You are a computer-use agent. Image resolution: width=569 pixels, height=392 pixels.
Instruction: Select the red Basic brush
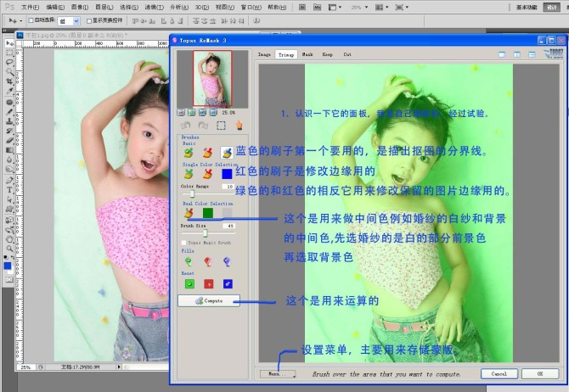[x=207, y=153]
